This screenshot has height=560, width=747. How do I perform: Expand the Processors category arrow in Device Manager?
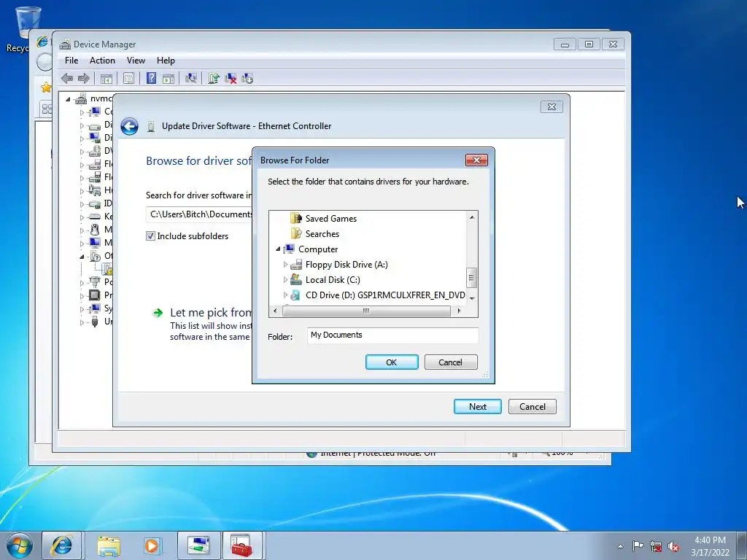82,296
